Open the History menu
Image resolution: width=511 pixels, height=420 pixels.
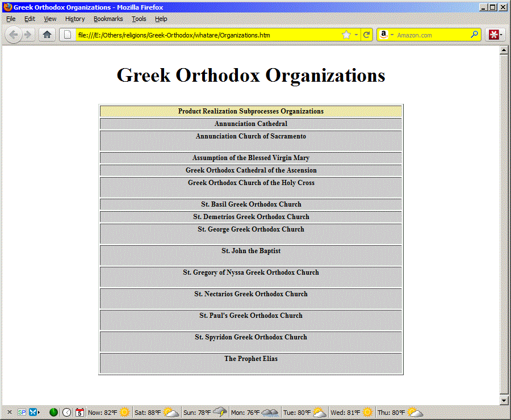click(75, 19)
